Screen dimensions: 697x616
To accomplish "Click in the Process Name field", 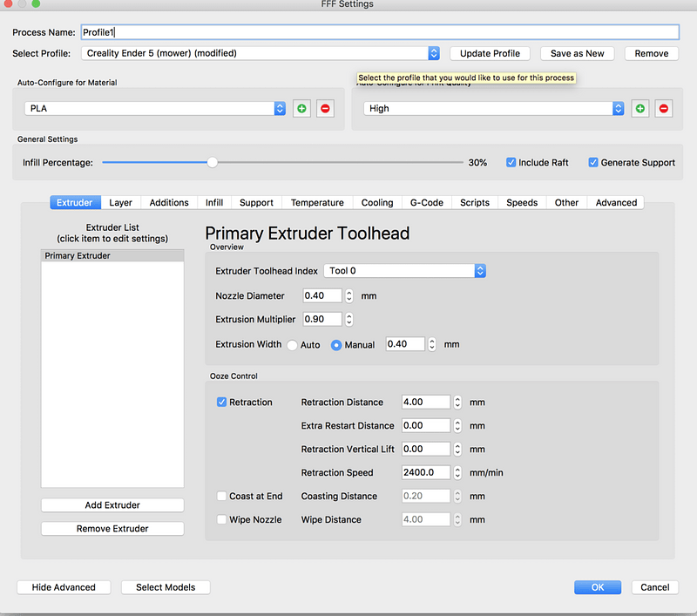I will [x=380, y=32].
